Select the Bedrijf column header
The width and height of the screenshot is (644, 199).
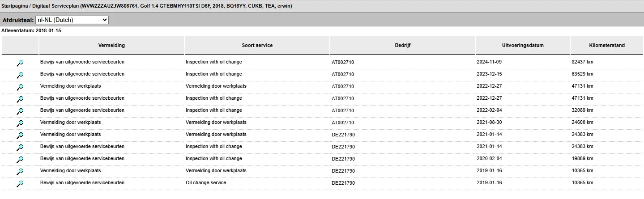402,45
